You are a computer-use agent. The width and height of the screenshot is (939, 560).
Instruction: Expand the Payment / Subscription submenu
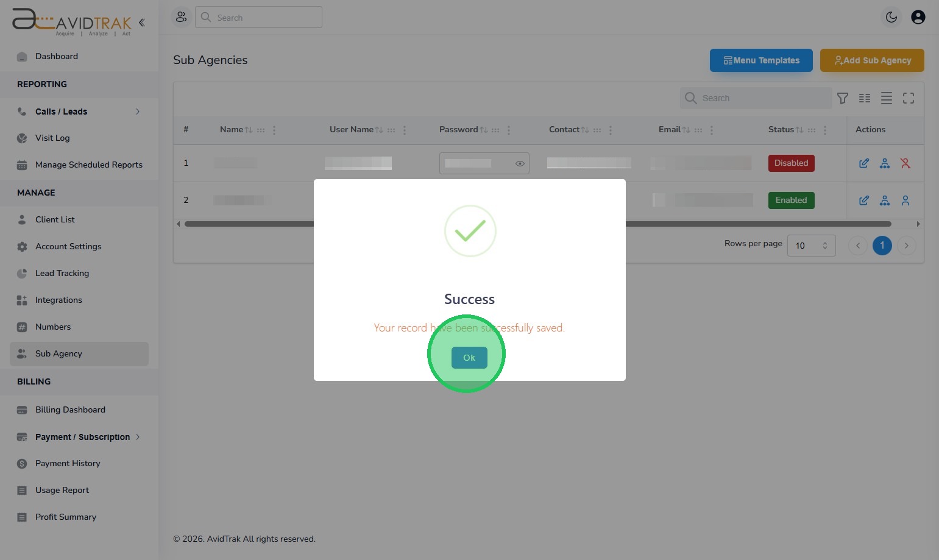(x=79, y=437)
